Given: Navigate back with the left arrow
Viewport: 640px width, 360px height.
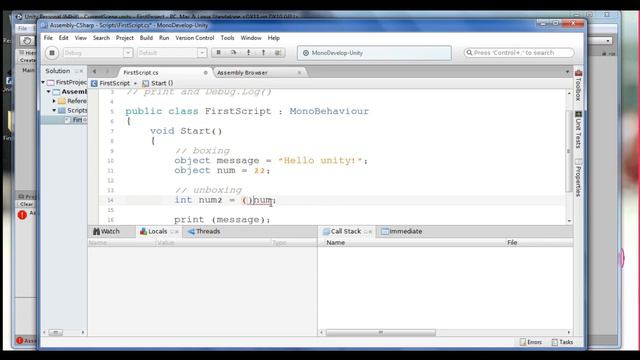Looking at the screenshot, I should (94, 71).
